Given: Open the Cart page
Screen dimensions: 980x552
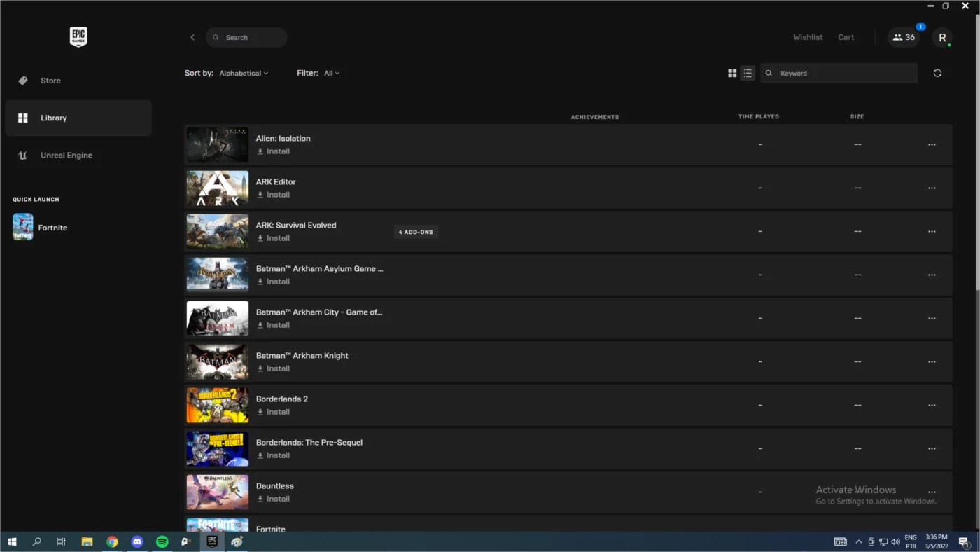Looking at the screenshot, I should tap(846, 37).
